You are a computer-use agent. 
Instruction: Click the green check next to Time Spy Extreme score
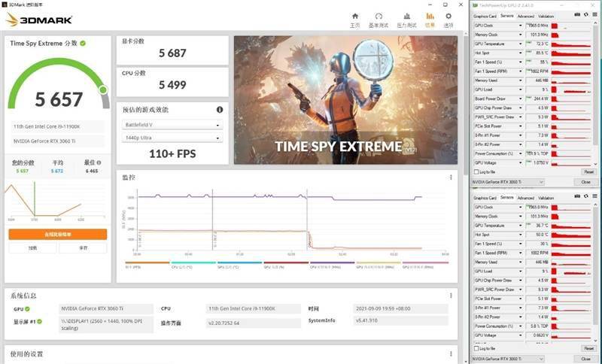[x=83, y=44]
